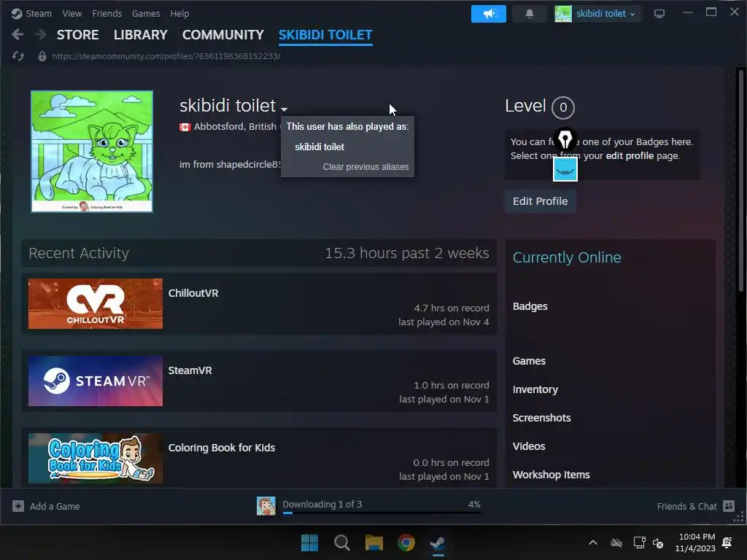Click the Steam logo icon in menu bar
The height and width of the screenshot is (560, 747).
click(17, 13)
